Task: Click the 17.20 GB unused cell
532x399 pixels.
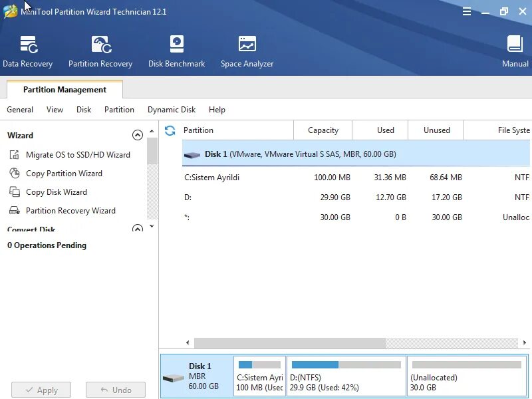Action: (446, 197)
